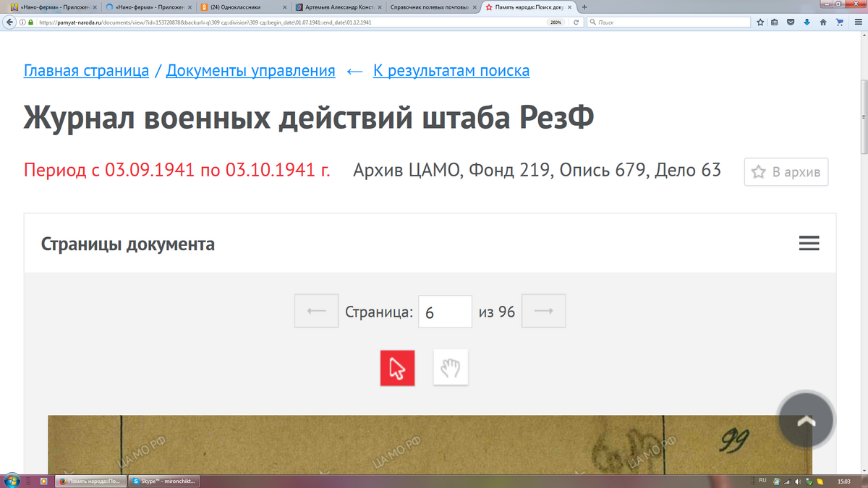Bookmark this page with the browser star icon
Image resolution: width=868 pixels, height=488 pixels.
point(760,22)
